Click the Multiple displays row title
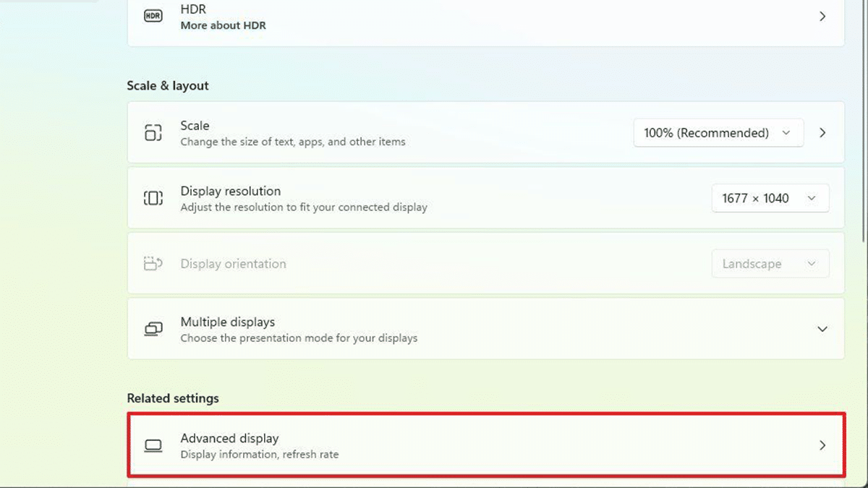This screenshot has height=488, width=868. click(x=227, y=322)
